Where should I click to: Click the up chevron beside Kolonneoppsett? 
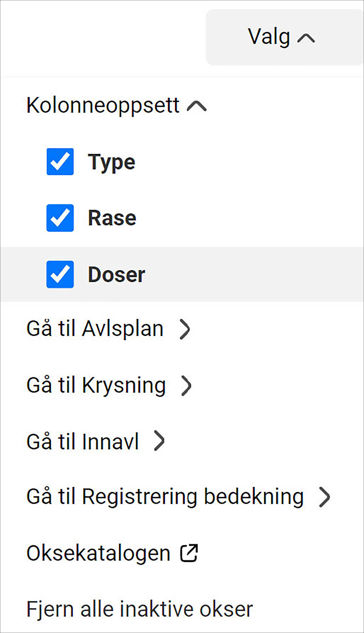pyautogui.click(x=197, y=106)
